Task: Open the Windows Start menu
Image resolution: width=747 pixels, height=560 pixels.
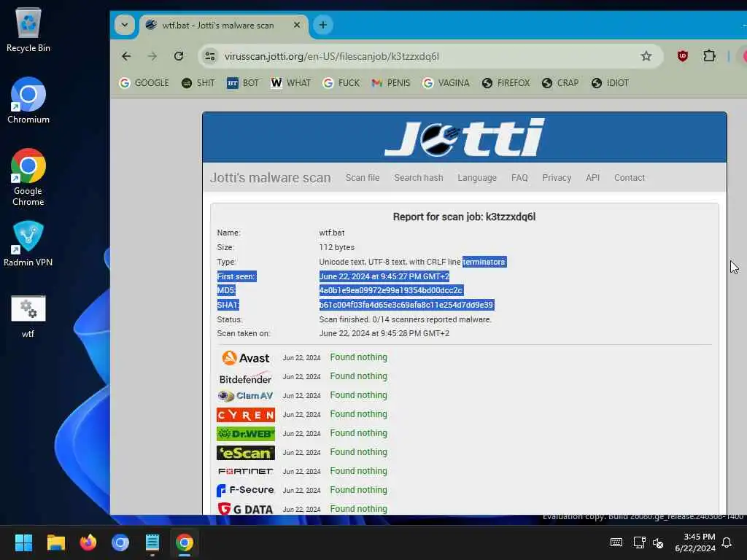Action: click(x=23, y=542)
